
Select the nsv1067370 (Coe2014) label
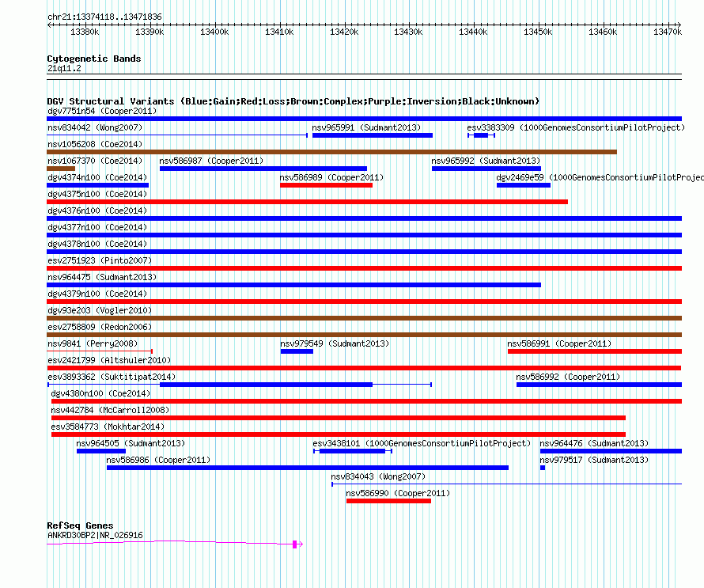pos(95,161)
